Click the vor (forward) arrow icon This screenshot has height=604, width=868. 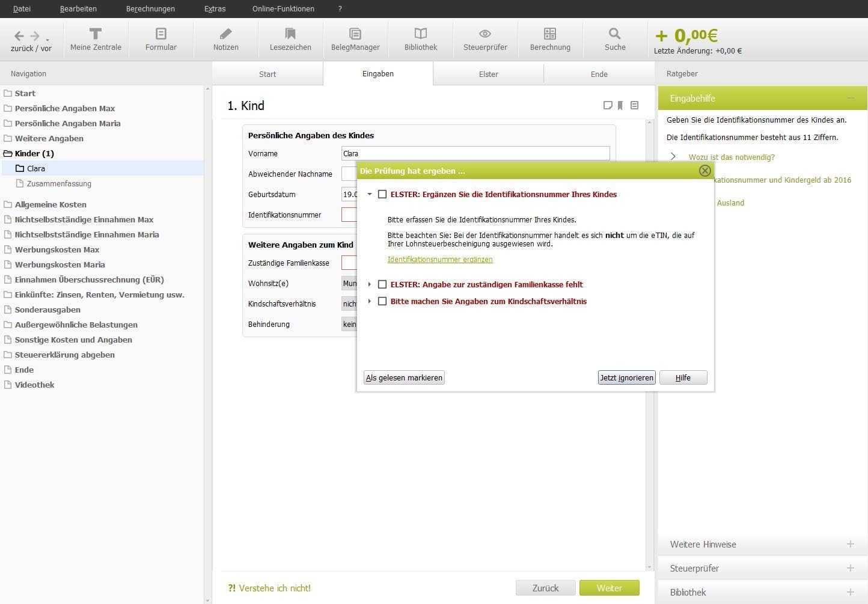coord(35,36)
